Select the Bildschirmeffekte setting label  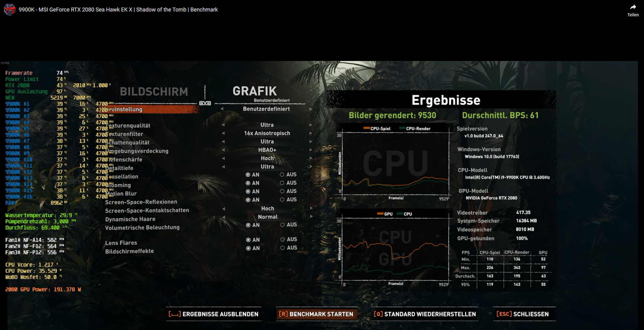coord(129,251)
